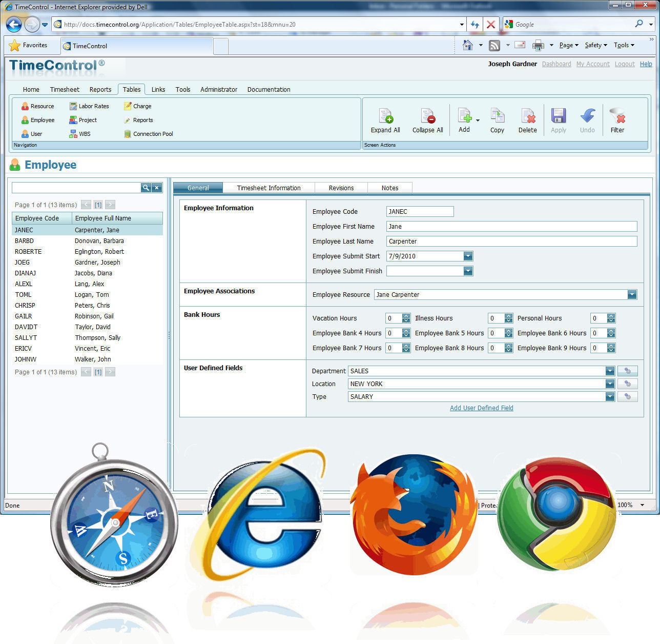
Task: Open the Documentation menu
Action: coord(269,89)
